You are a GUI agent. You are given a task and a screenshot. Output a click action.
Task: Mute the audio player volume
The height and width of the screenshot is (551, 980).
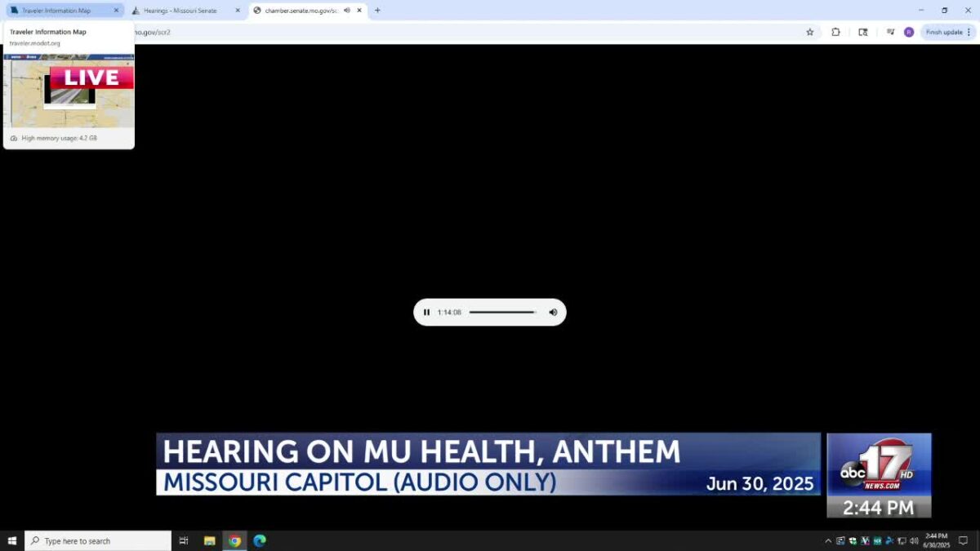pyautogui.click(x=553, y=312)
